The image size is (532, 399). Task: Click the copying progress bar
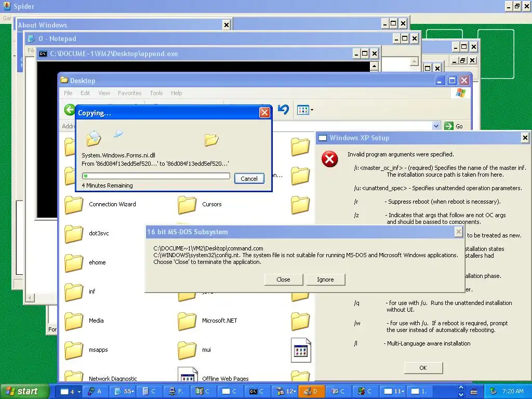coord(156,176)
